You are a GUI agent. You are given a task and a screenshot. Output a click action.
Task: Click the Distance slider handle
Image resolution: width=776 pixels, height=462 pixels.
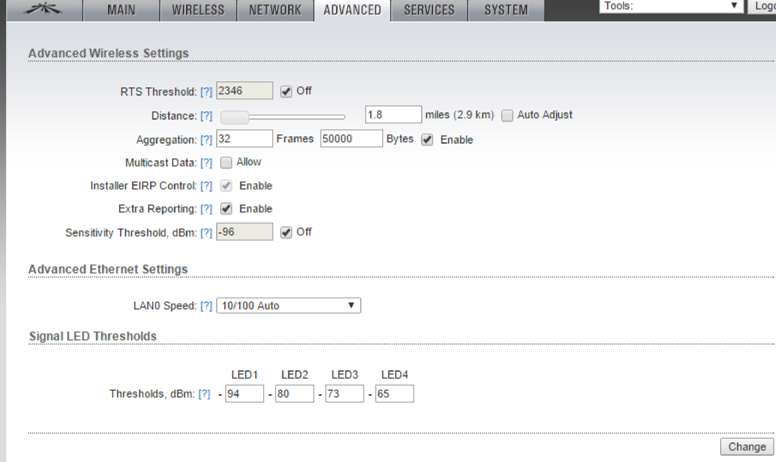pyautogui.click(x=235, y=117)
